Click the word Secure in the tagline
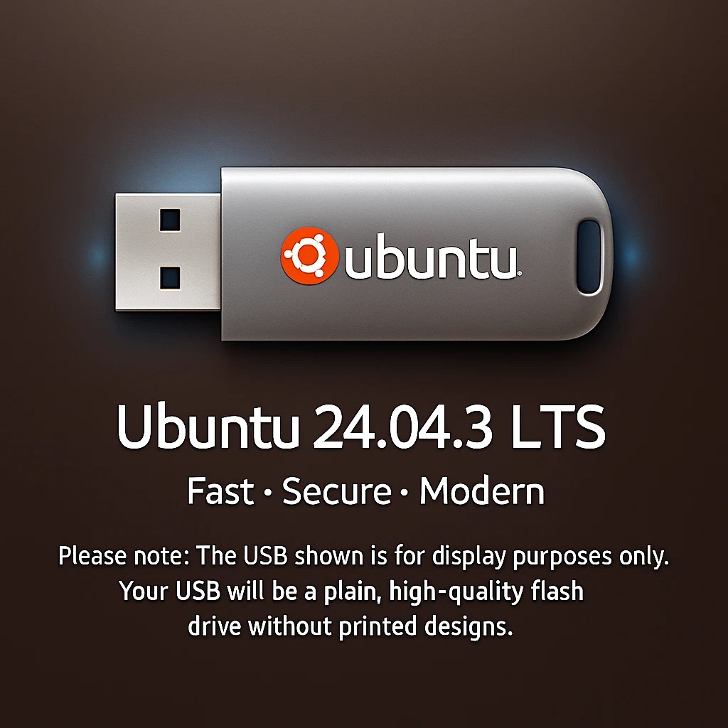 coord(336,491)
